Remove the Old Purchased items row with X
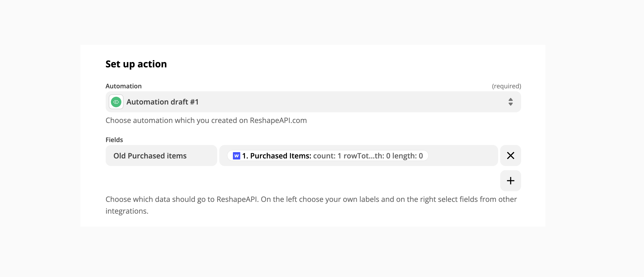Image resolution: width=644 pixels, height=277 pixels. [x=510, y=155]
